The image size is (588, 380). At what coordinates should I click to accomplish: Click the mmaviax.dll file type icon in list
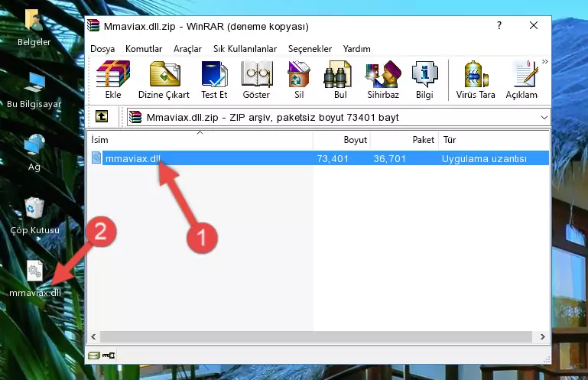pyautogui.click(x=96, y=158)
